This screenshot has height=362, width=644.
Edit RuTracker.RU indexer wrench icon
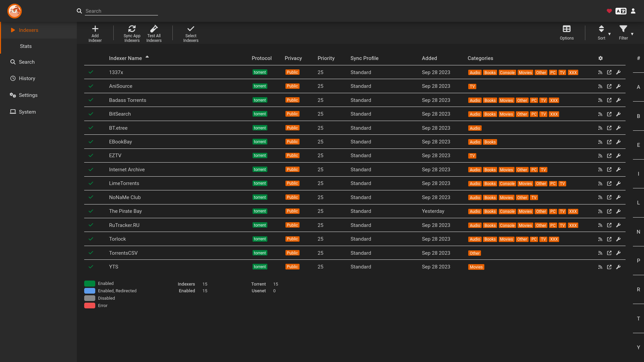point(618,225)
